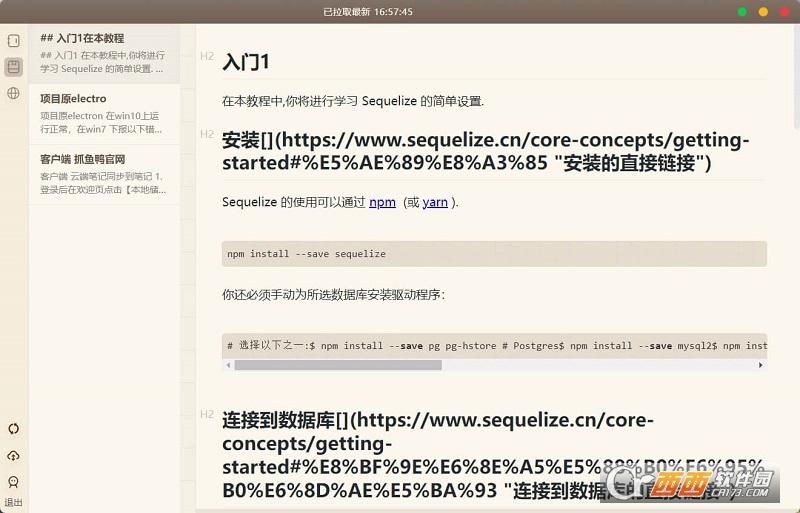
Task: Click the cloud upload icon
Action: tap(14, 455)
